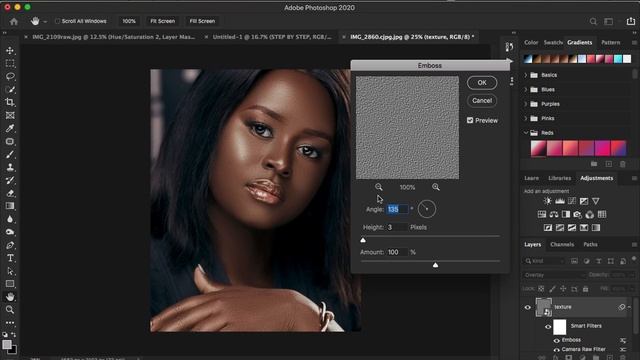Viewport: 640px width, 360px height.
Task: Select the Brush tool
Action: pos(10,154)
